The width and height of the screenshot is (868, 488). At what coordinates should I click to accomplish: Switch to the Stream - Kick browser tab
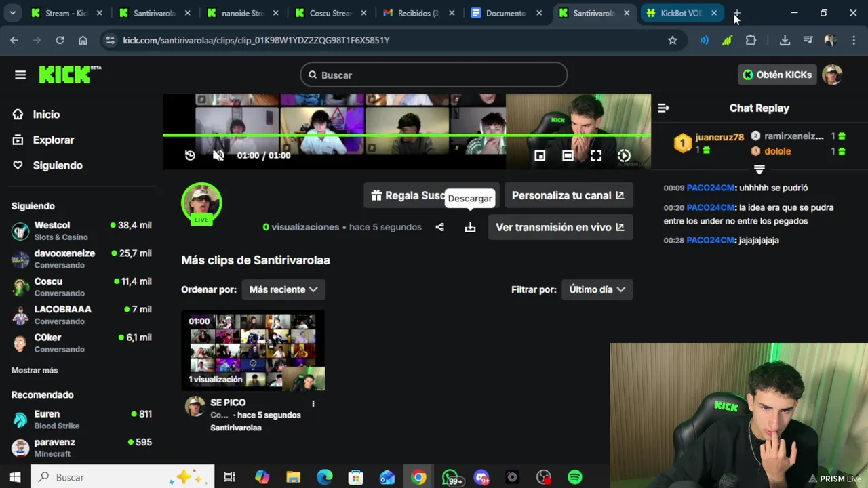tap(66, 13)
